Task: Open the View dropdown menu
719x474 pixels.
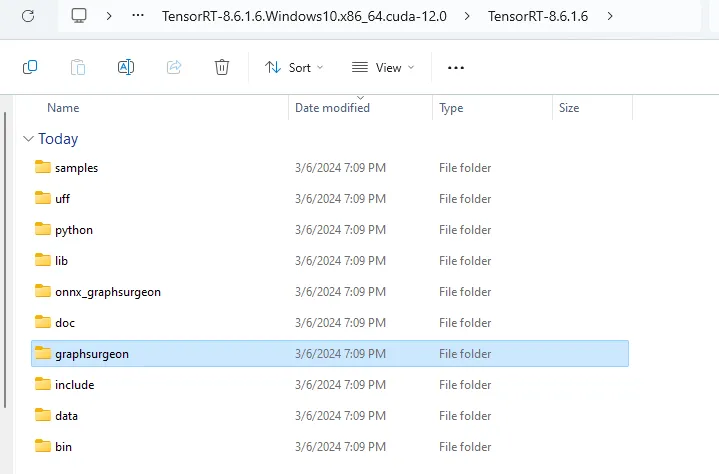Action: (x=383, y=68)
